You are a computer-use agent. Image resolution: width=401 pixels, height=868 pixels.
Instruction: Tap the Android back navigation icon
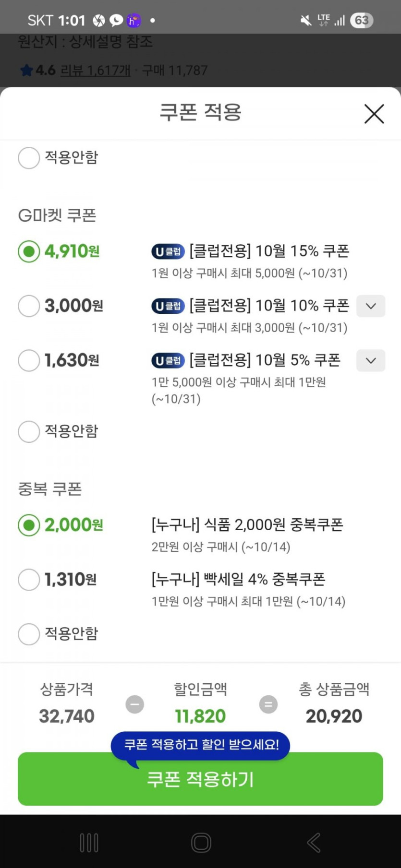(x=314, y=843)
